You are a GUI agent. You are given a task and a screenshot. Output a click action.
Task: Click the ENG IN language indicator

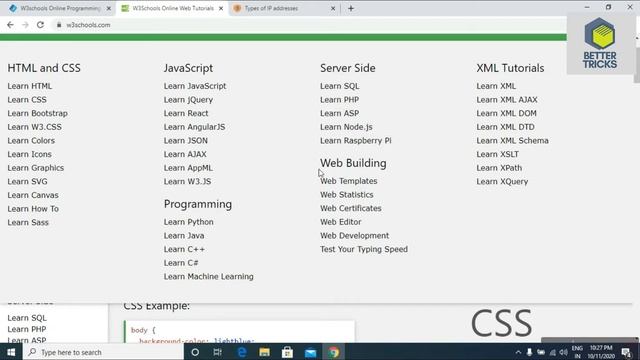[x=577, y=352]
